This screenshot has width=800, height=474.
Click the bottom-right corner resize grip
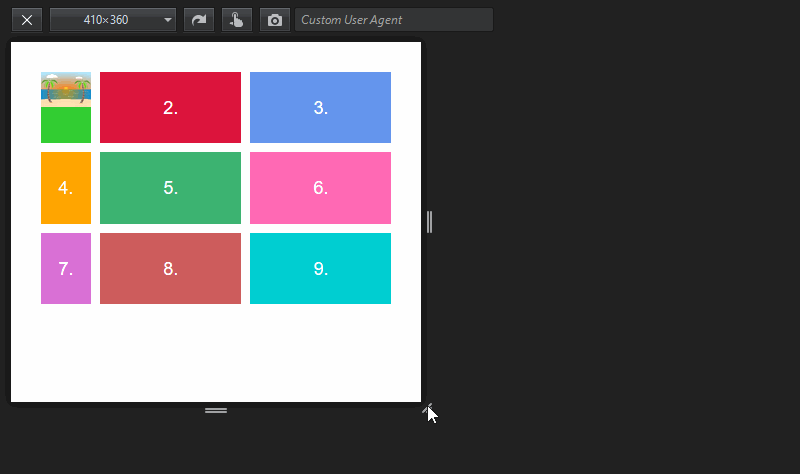[x=428, y=409]
